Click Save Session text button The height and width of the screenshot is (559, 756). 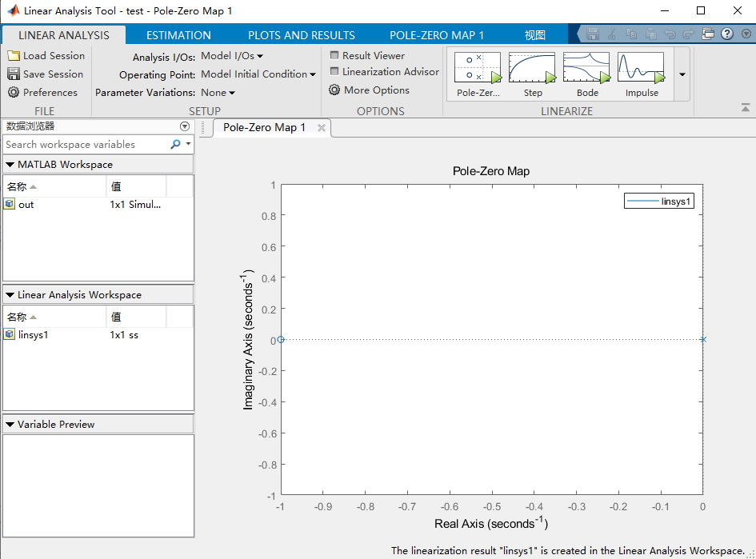pos(53,74)
